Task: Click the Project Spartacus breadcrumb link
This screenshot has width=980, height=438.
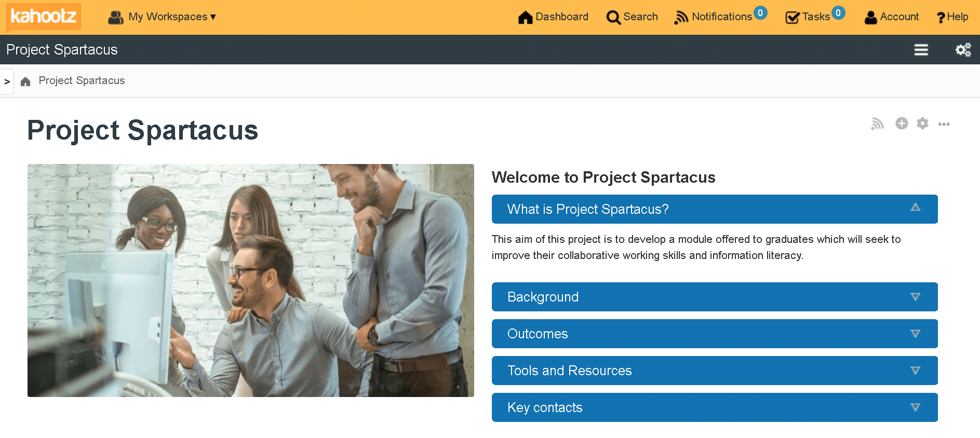Action: pyautogui.click(x=82, y=80)
